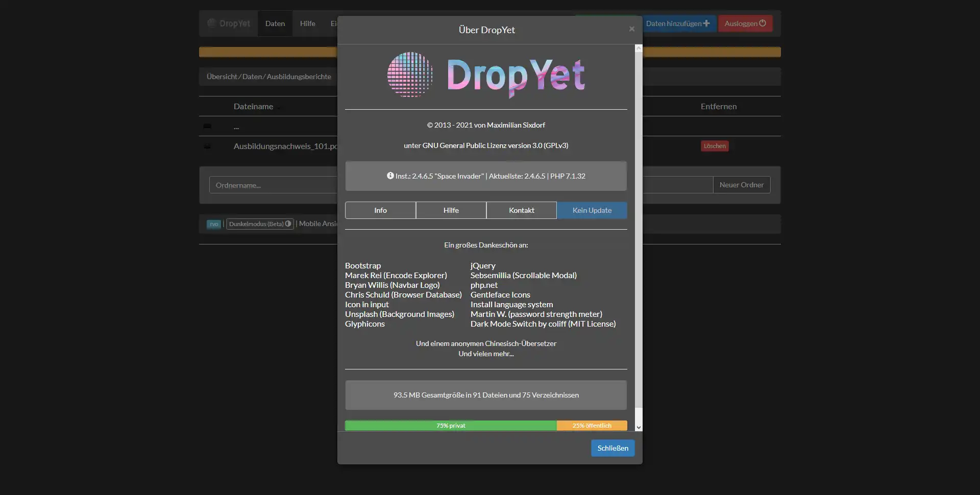Click the green 75% privat progress segment
Viewport: 980px width, 495px height.
(x=451, y=426)
